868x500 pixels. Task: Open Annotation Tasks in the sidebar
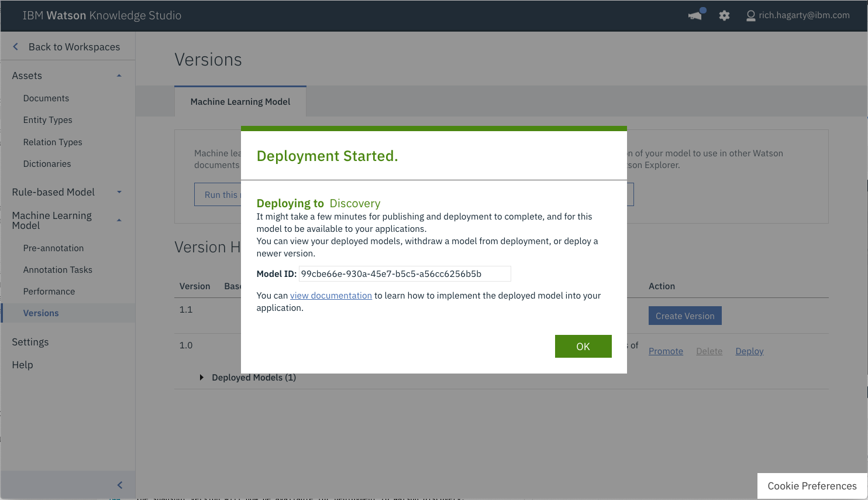tap(58, 270)
